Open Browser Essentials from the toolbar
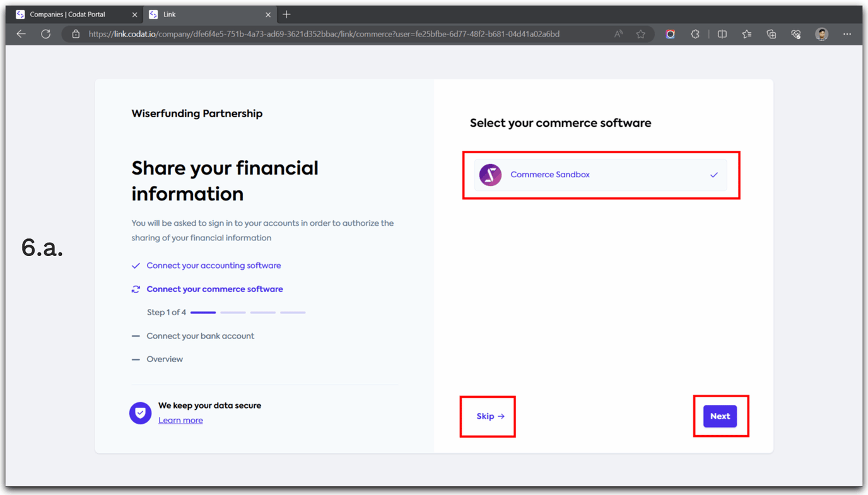 tap(795, 33)
